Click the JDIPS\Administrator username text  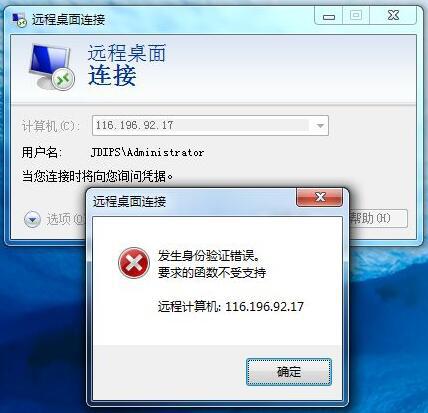coord(147,152)
